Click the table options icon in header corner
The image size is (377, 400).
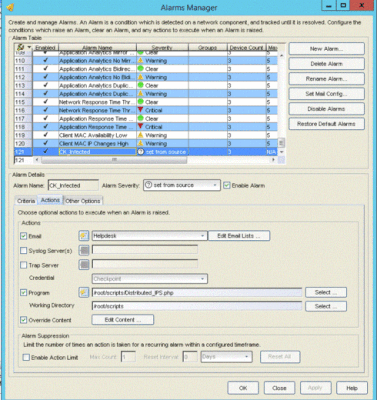click(x=24, y=48)
